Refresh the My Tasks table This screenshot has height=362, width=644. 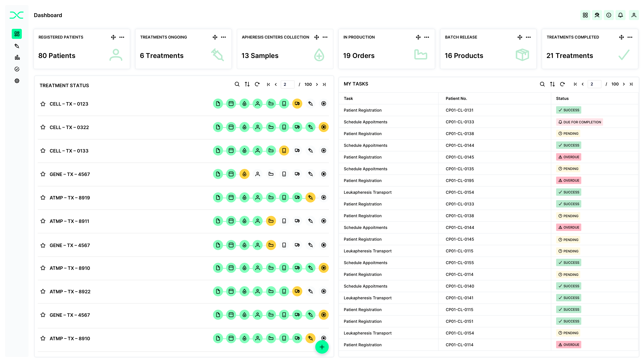click(562, 84)
